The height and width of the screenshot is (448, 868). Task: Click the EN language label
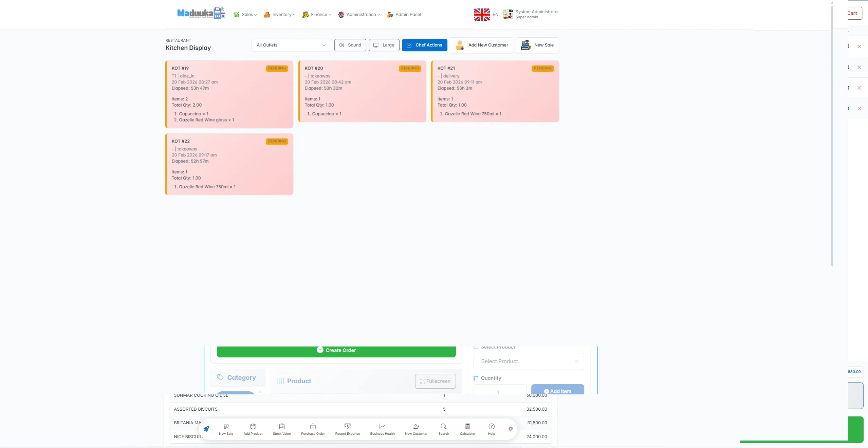(495, 15)
